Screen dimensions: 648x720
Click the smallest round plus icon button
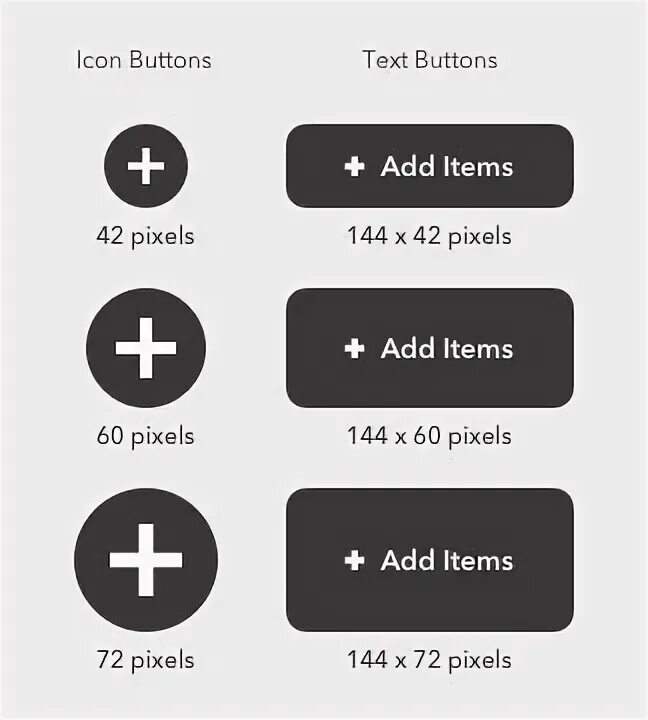click(146, 166)
